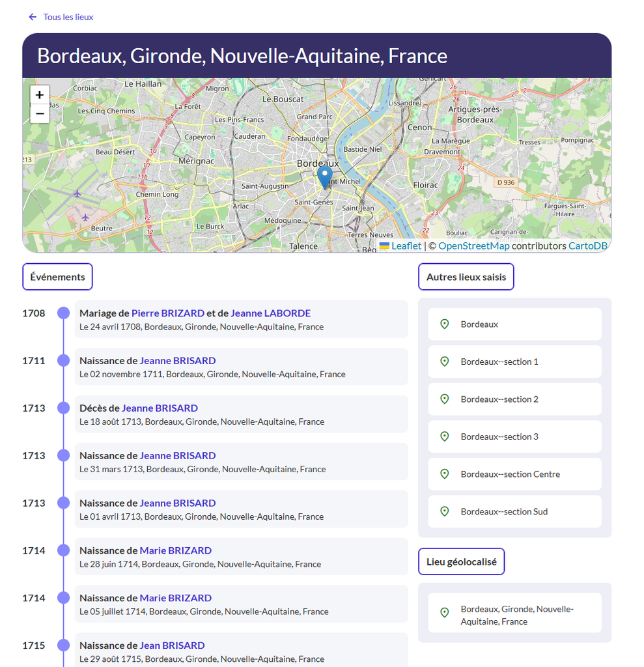Click the 1708 timeline marker dot
This screenshot has height=667, width=644.
(x=63, y=313)
